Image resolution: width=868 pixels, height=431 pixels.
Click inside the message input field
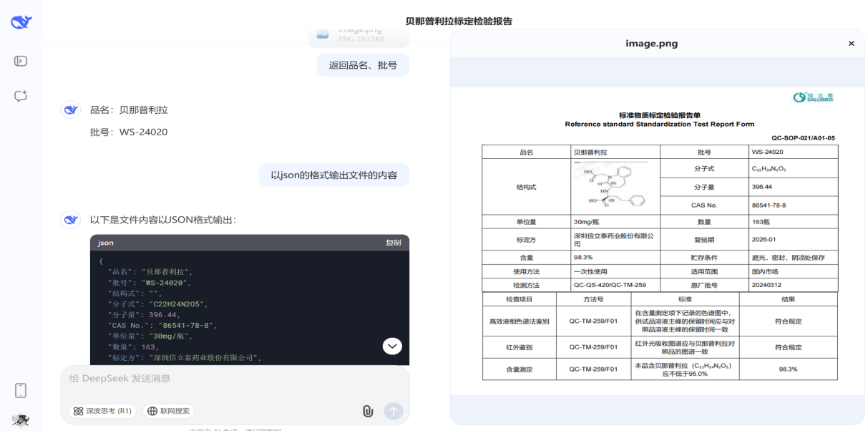215,378
